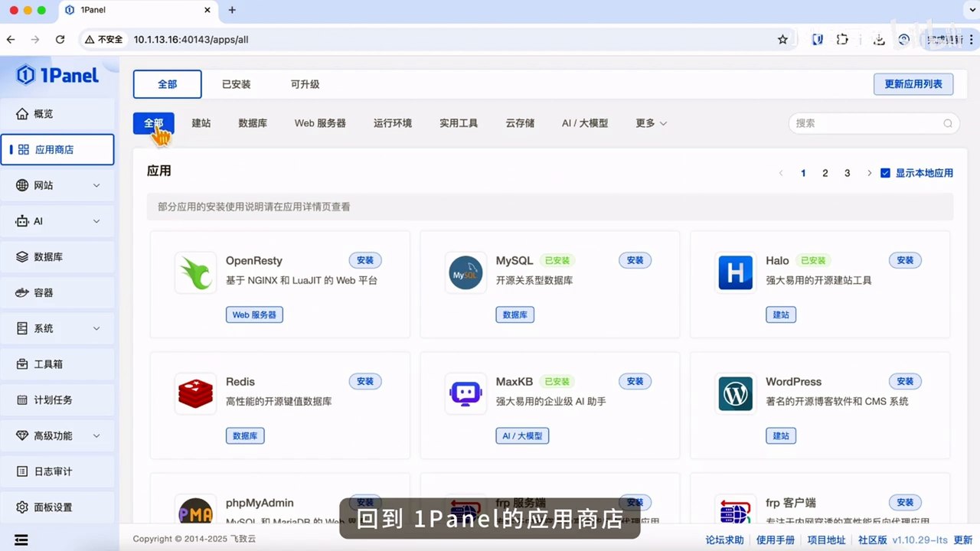Click the 更新应用列表 button
Image resolution: width=980 pixels, height=551 pixels.
pos(913,84)
